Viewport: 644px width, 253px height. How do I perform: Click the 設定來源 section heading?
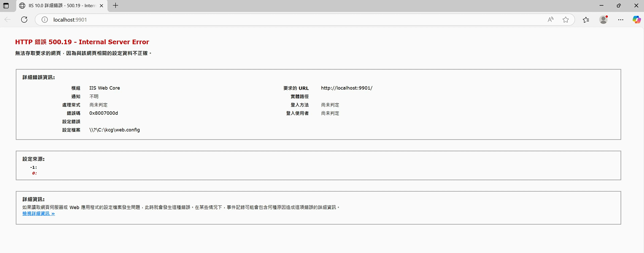[34, 159]
